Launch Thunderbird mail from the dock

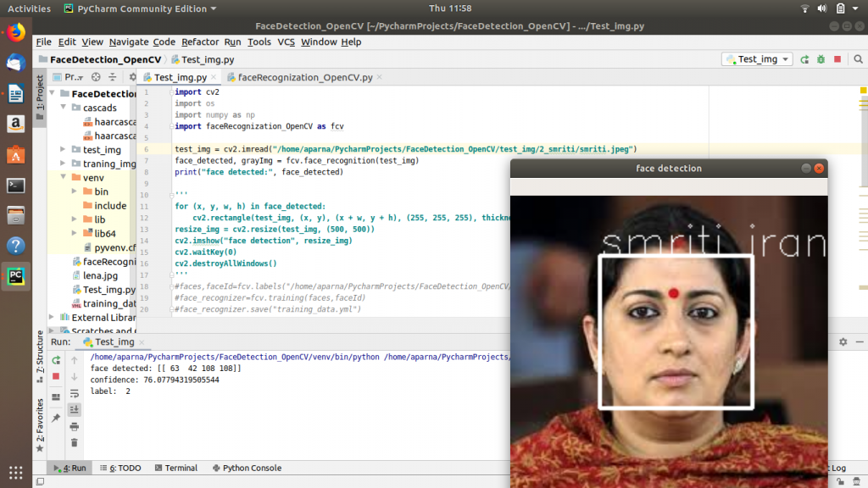point(15,63)
